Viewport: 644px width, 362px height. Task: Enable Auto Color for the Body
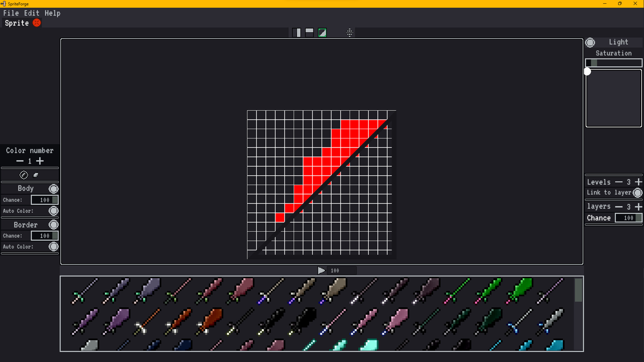[x=53, y=211]
